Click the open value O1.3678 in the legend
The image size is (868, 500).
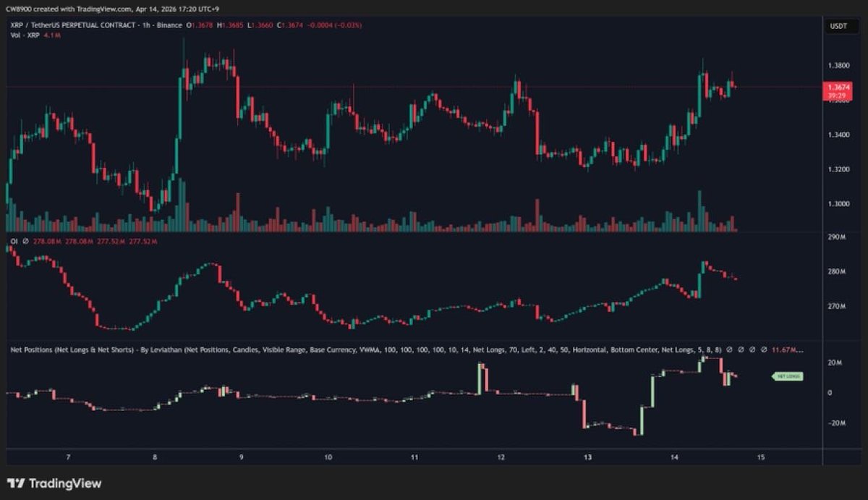pos(200,25)
